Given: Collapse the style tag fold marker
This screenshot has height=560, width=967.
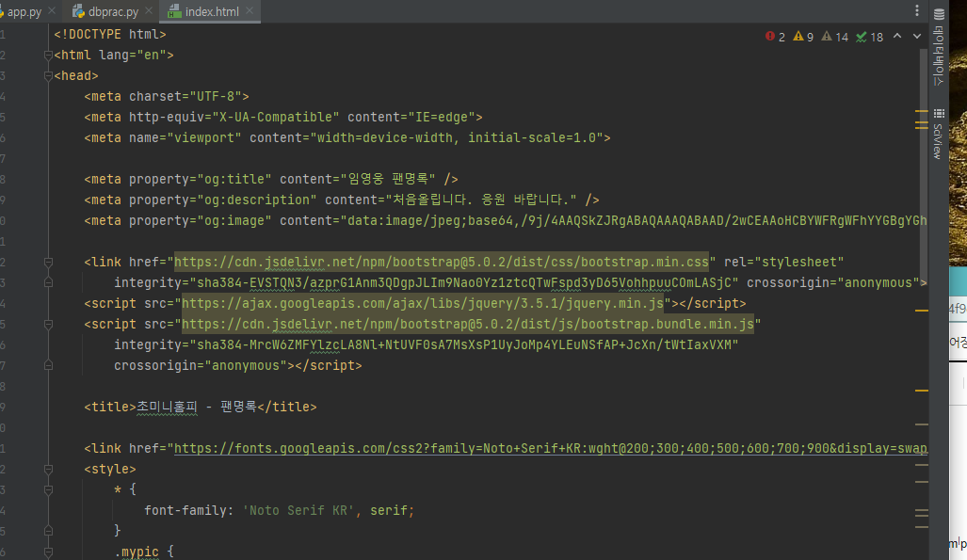Looking at the screenshot, I should pos(48,470).
